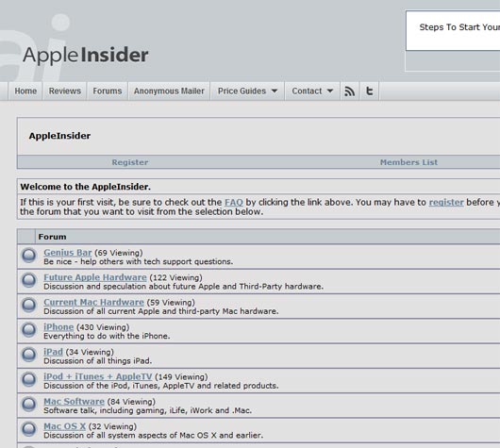This screenshot has width=500, height=448.
Task: Click the '(69 Viewing)' count text
Action: pyautogui.click(x=119, y=253)
